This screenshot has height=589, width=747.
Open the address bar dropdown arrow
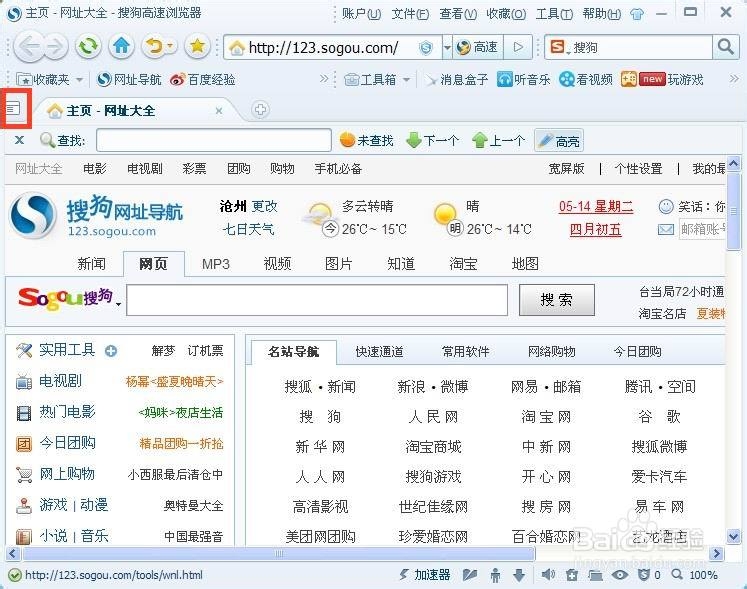447,47
